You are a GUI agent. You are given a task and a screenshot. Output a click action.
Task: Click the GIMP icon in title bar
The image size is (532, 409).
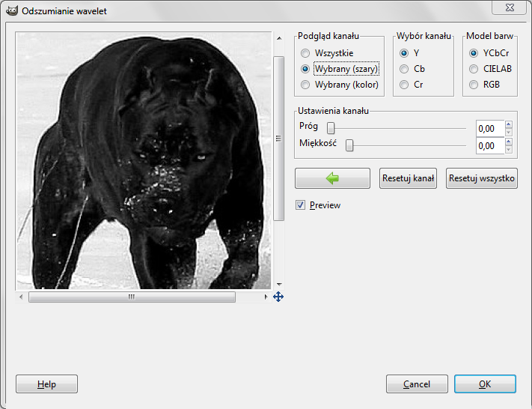point(12,11)
